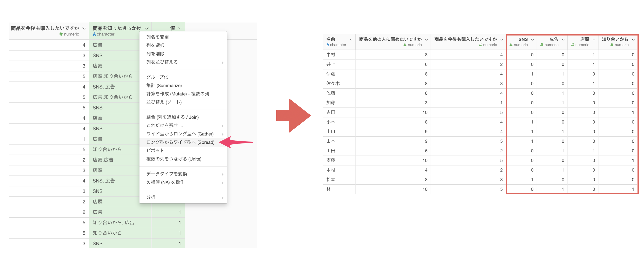
Task: Select name cell 井上
Action: point(330,64)
